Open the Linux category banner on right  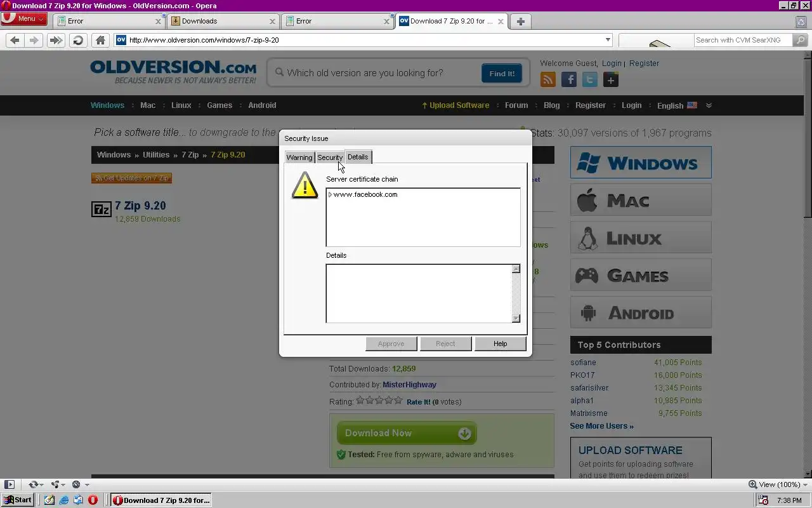pyautogui.click(x=641, y=237)
